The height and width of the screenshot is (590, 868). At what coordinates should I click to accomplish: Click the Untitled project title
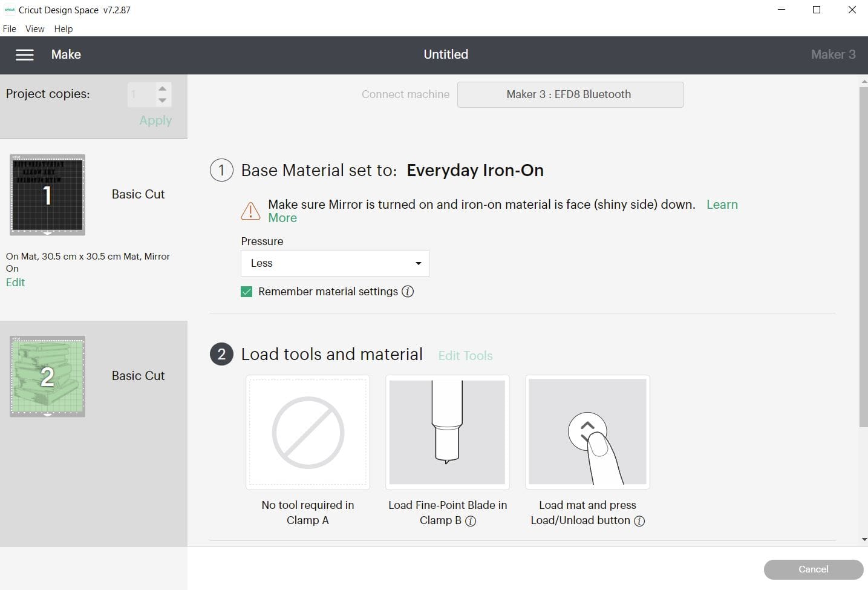tap(446, 54)
